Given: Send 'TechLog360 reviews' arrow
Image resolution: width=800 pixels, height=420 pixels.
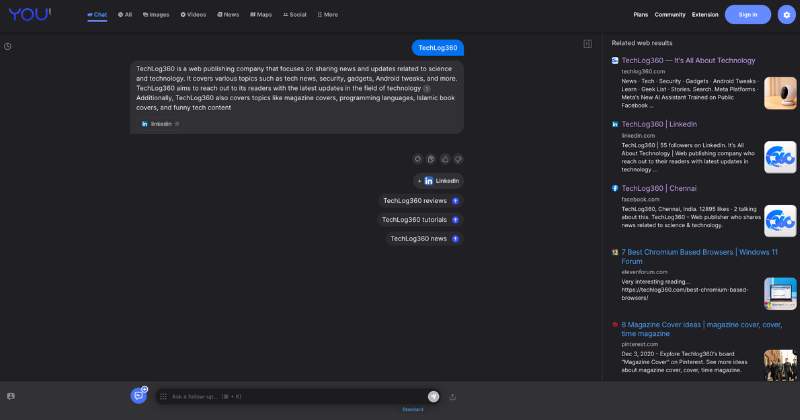Looking at the screenshot, I should click(456, 201).
